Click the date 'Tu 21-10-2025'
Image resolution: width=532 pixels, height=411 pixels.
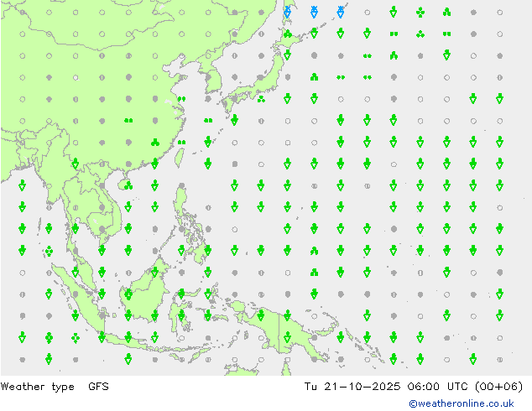[x=352, y=387]
